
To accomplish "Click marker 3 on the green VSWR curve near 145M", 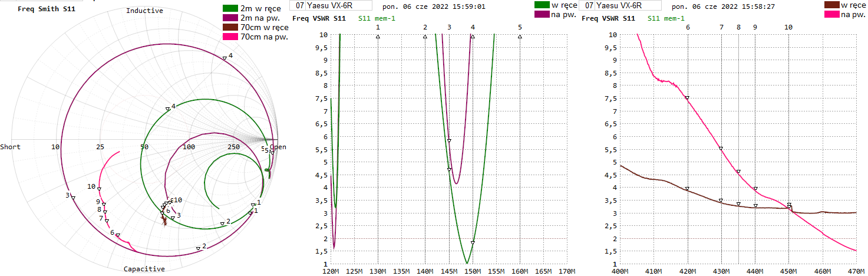I will [x=449, y=169].
